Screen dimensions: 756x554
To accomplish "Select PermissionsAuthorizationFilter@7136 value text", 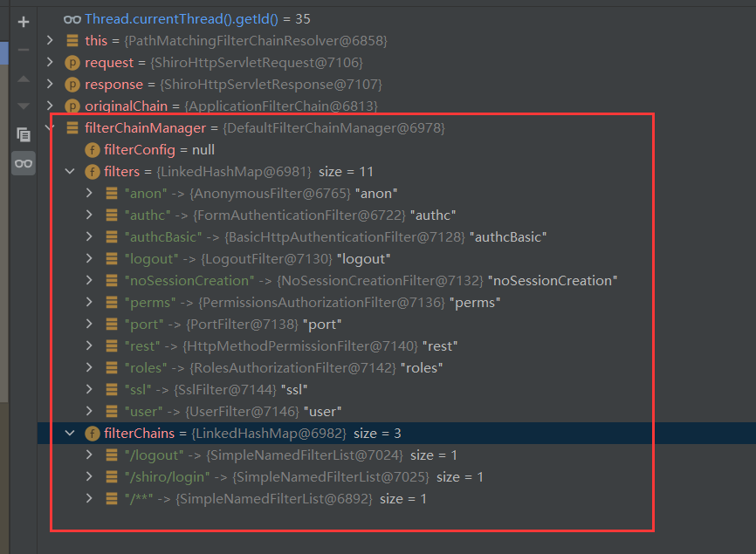I will coord(321,303).
